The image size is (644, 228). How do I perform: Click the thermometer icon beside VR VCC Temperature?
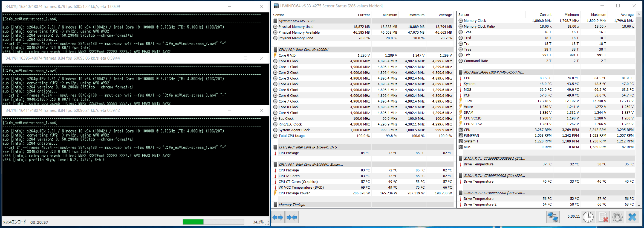[x=275, y=187]
